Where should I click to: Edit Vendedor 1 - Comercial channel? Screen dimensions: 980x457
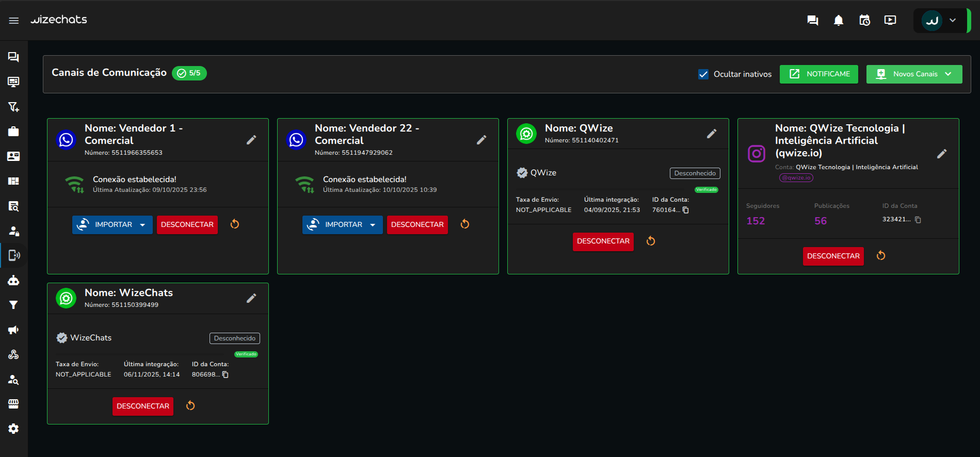(x=251, y=140)
